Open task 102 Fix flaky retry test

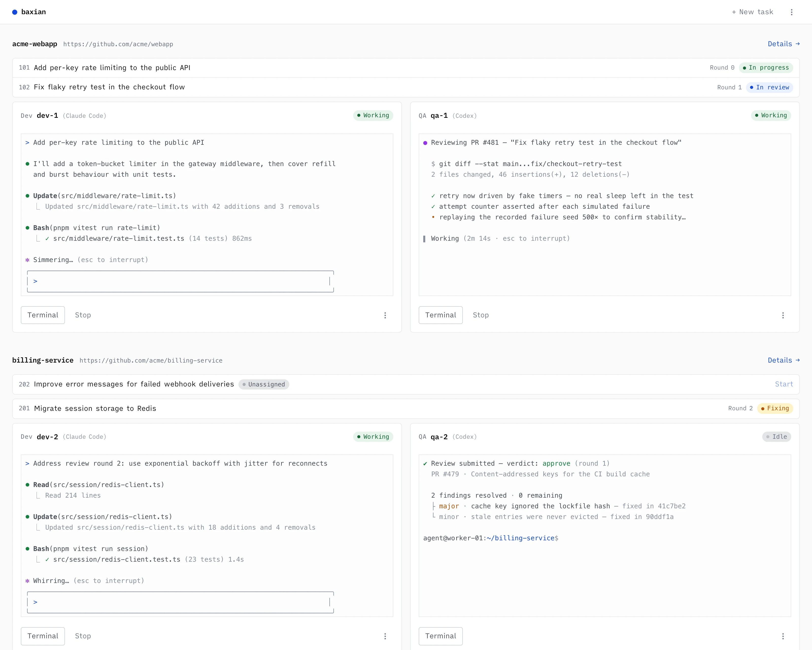click(x=406, y=87)
